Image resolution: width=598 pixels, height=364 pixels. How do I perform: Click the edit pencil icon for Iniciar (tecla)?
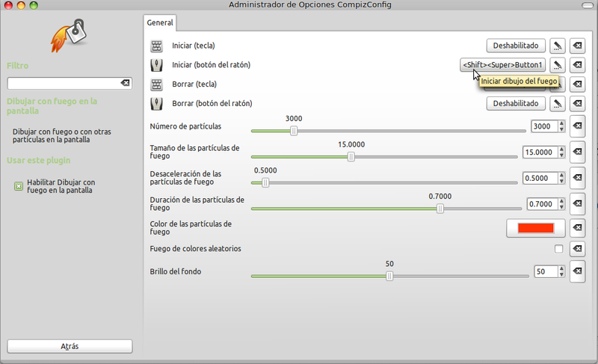pos(558,46)
